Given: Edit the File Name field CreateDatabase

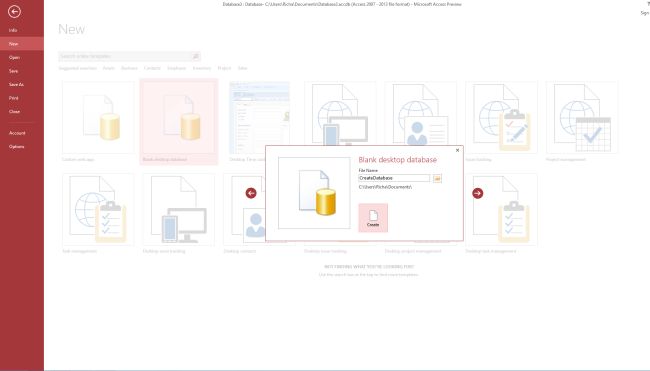Looking at the screenshot, I should pyautogui.click(x=394, y=178).
